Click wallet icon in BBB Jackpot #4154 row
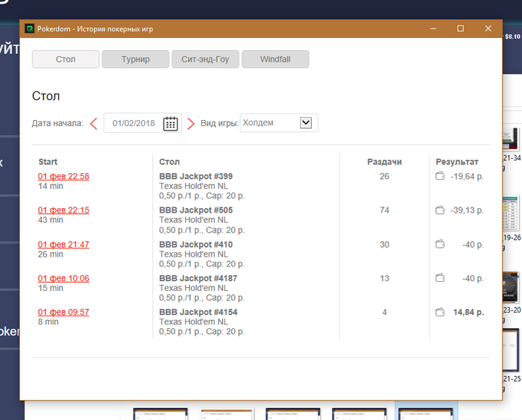The height and width of the screenshot is (420, 522). click(440, 312)
